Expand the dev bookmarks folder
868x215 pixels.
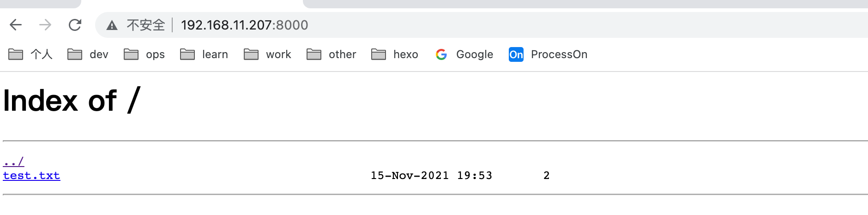point(88,54)
